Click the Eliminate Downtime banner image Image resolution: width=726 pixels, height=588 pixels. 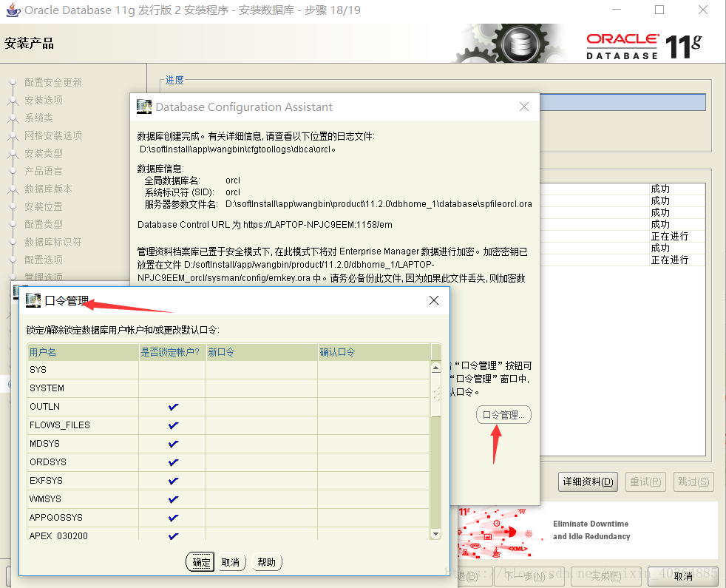point(588,530)
